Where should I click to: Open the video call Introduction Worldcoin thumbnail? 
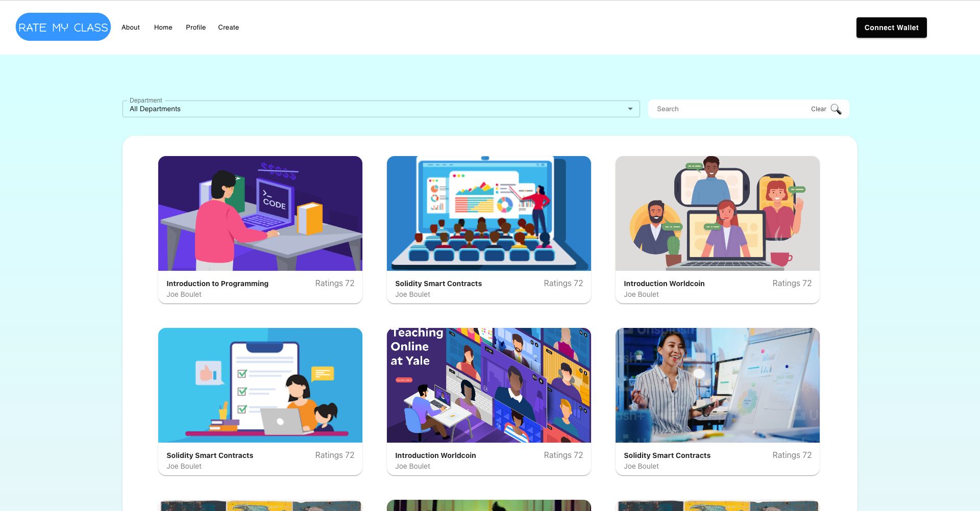[x=718, y=213]
